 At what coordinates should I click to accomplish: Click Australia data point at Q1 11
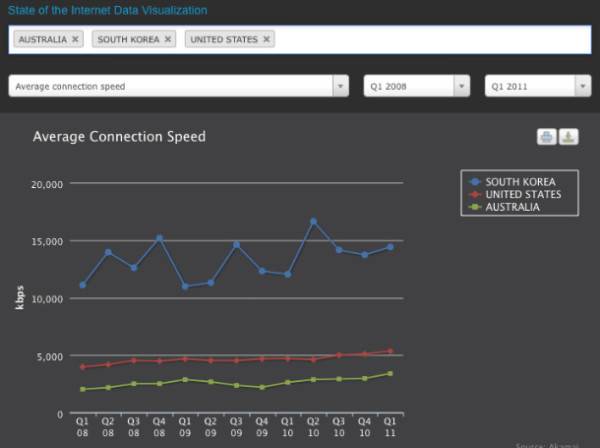(x=390, y=373)
